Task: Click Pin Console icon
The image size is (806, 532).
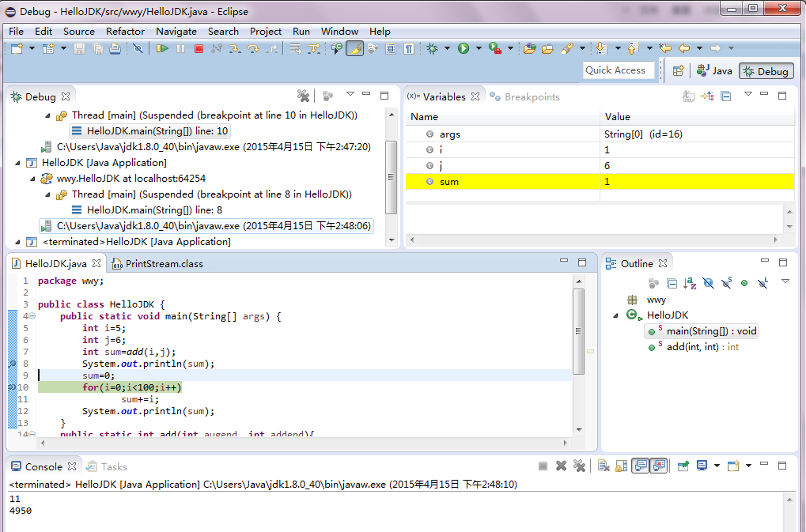Action: (x=683, y=466)
